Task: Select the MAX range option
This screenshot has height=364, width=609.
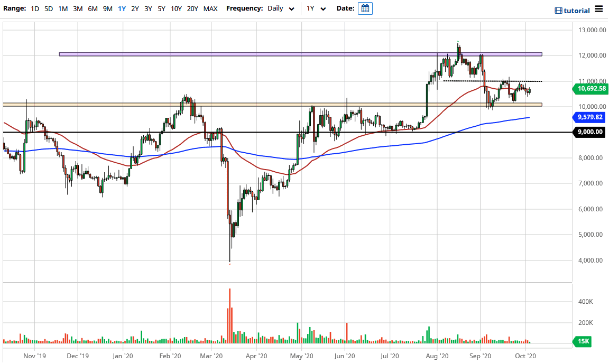Action: [209, 8]
